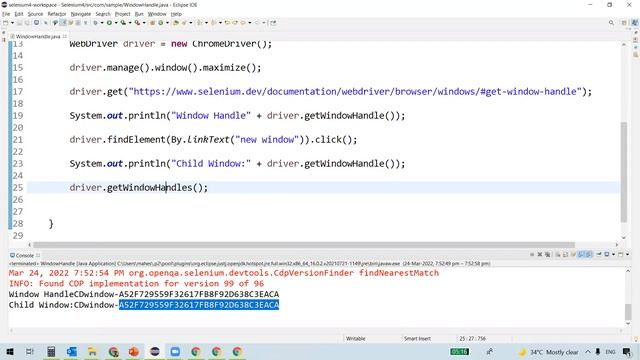Expand the Debug launch dropdown arrow
The image size is (640, 360).
coord(102,23)
